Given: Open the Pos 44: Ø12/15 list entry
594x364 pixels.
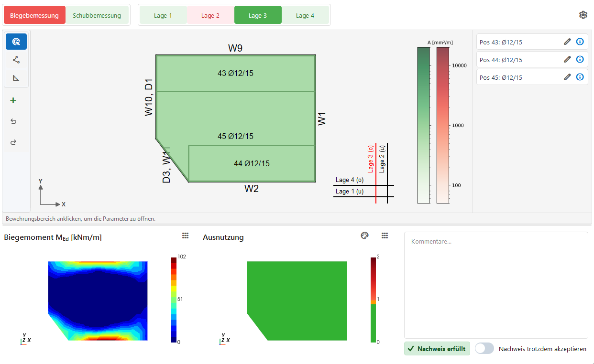Looking at the screenshot, I should (x=532, y=60).
